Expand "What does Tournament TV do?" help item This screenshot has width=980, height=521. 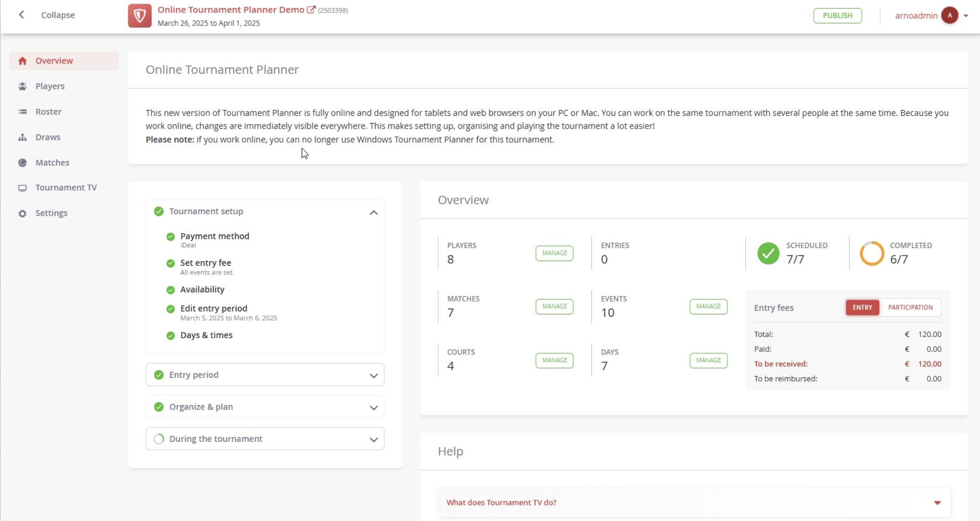coord(937,503)
